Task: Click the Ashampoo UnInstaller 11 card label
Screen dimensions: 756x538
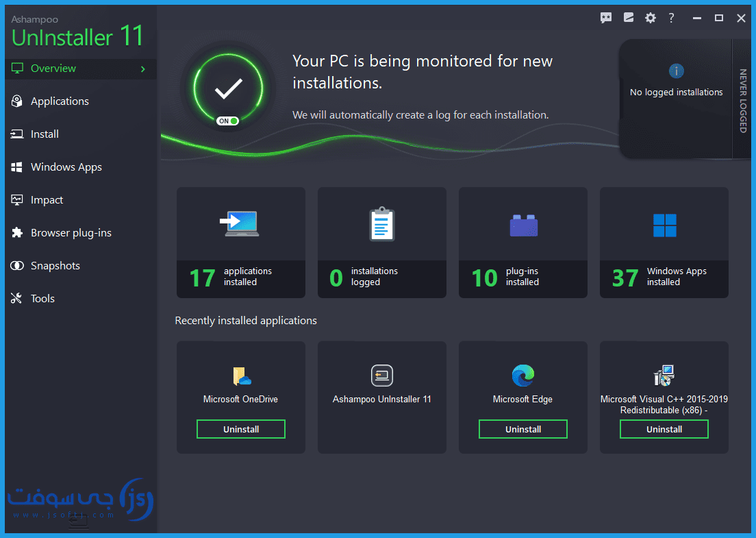Action: 382,399
